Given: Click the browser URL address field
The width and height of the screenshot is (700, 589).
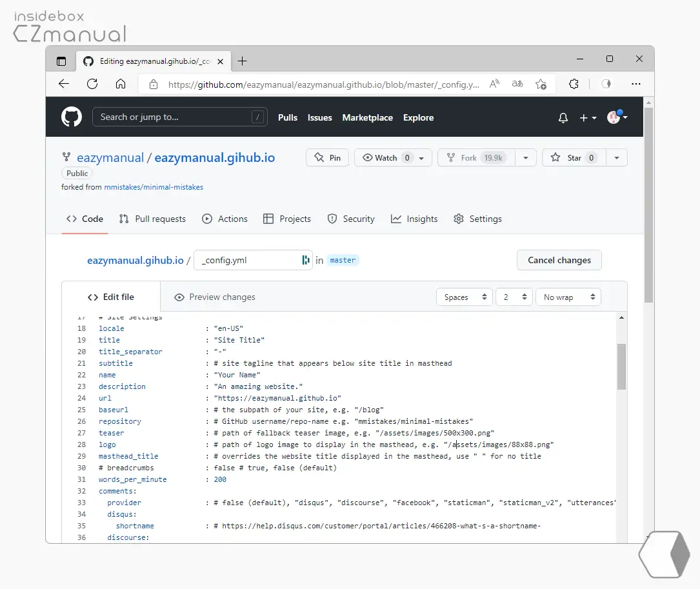Looking at the screenshot, I should pyautogui.click(x=324, y=85).
